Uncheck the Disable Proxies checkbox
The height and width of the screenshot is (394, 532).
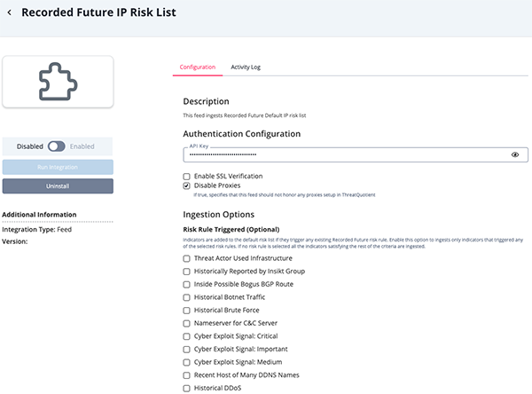pyautogui.click(x=187, y=185)
